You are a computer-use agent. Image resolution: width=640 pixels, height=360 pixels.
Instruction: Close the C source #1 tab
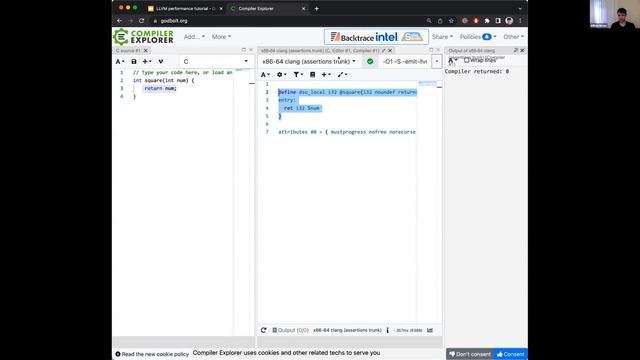(146, 51)
